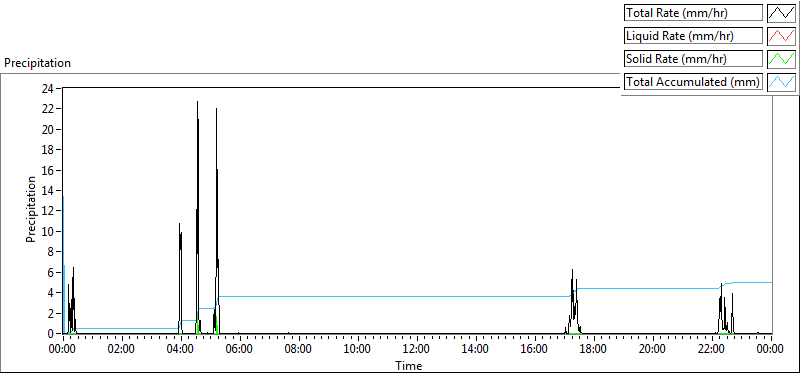
Task: Click the Time axis title
Action: 408,366
